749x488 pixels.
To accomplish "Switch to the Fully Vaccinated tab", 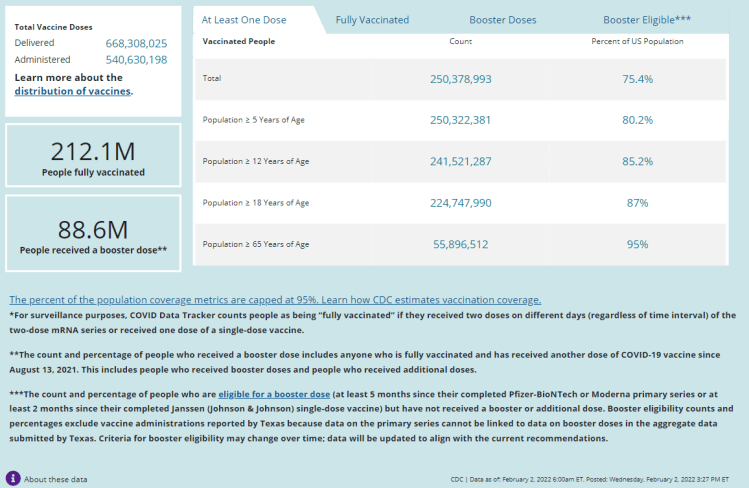I will [372, 19].
